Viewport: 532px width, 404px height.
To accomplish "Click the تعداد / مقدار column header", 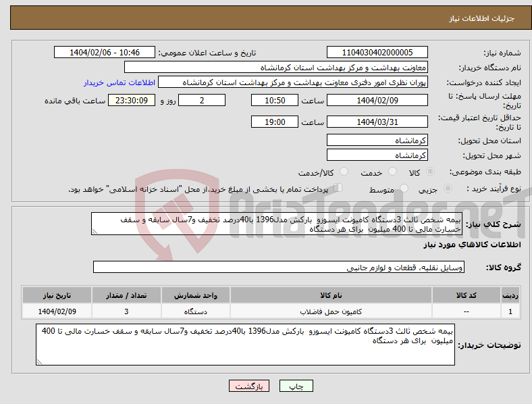I will [x=126, y=295].
